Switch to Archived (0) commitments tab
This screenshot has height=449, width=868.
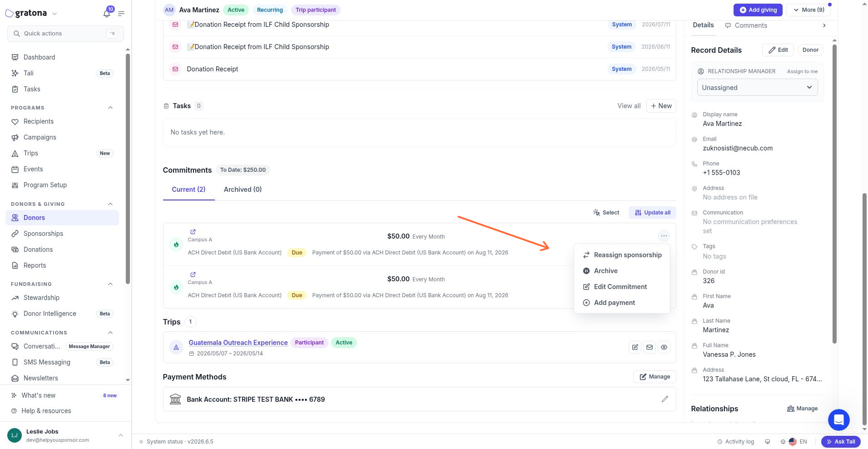tap(243, 190)
